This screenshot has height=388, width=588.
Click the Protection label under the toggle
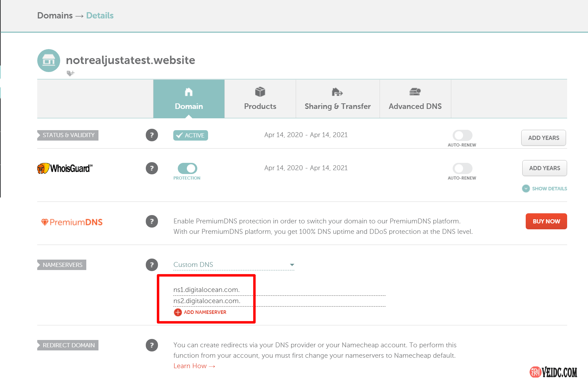coord(187,178)
